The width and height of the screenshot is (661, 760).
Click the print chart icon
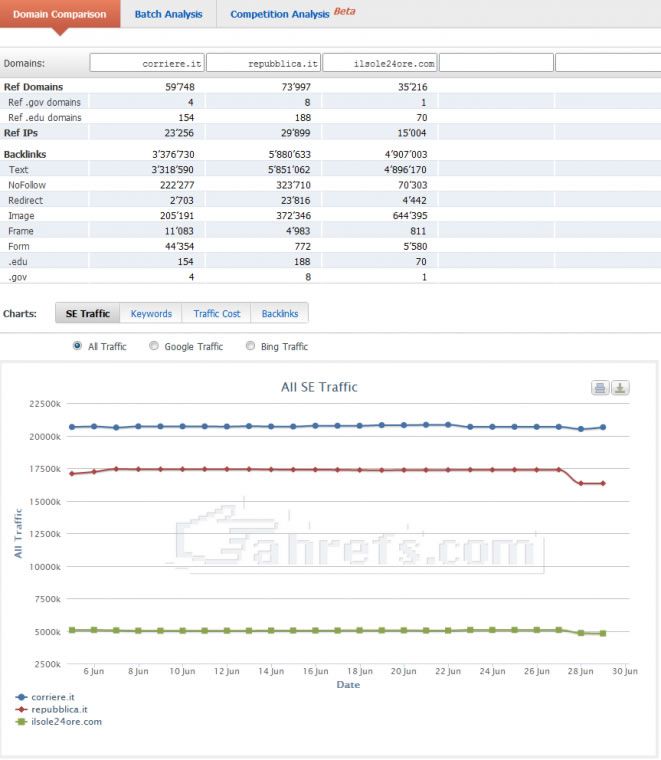pos(600,388)
